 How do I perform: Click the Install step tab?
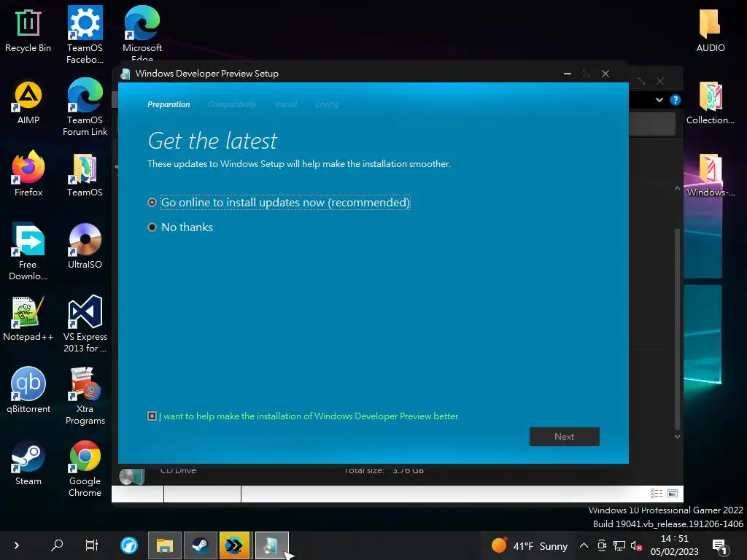[286, 104]
